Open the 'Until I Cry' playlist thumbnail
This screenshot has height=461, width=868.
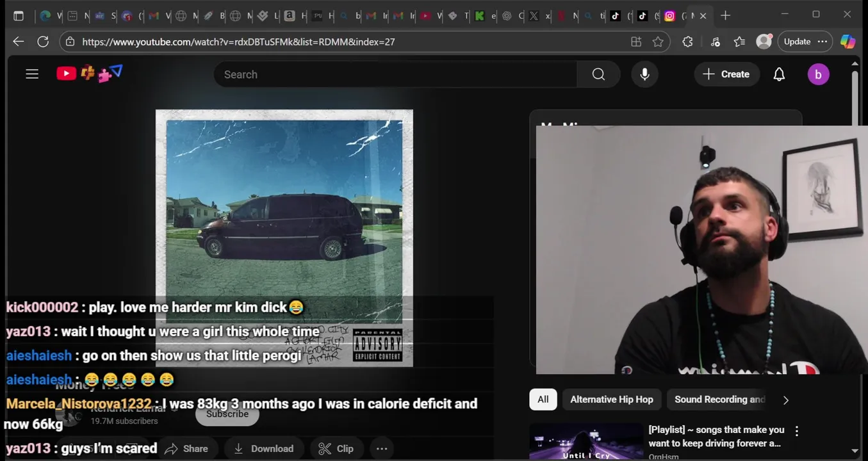click(x=586, y=441)
